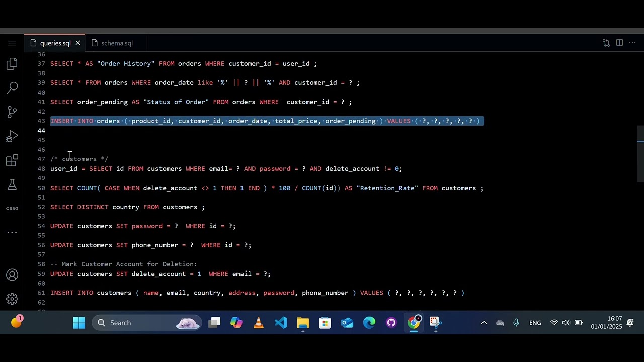
Task: Open the Windows Start menu
Action: (x=79, y=323)
